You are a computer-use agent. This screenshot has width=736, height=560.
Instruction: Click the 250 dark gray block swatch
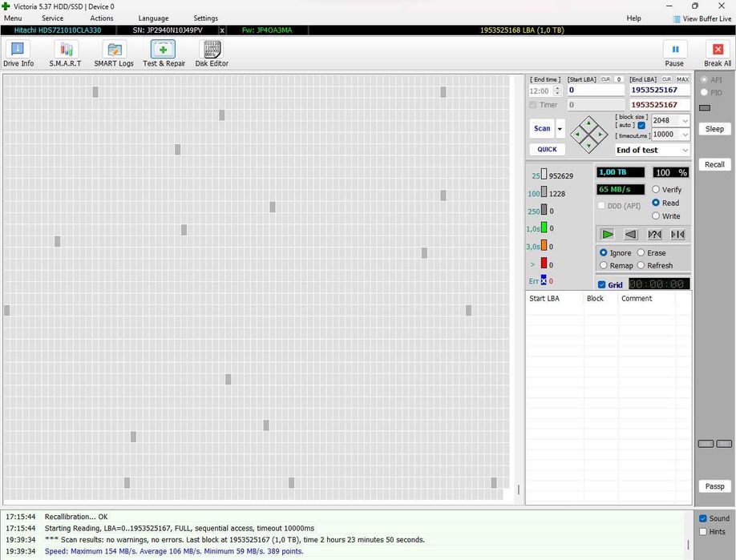tap(544, 210)
